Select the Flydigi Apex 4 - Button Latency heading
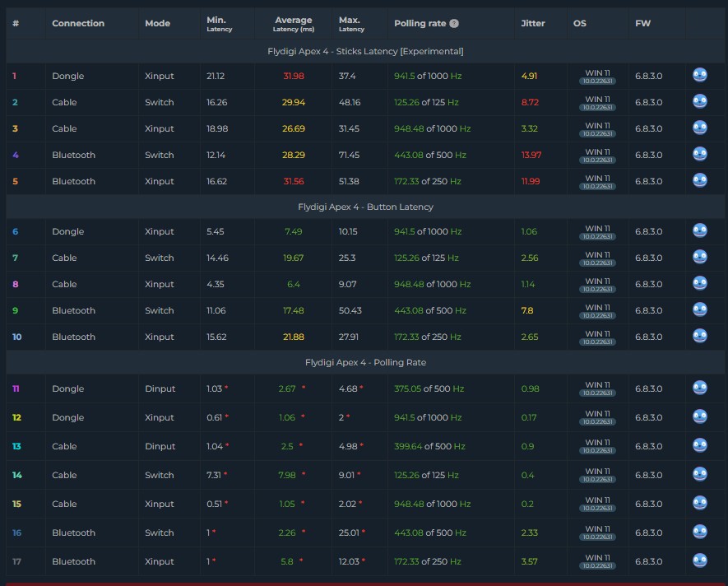This screenshot has height=586, width=728. 365,207
